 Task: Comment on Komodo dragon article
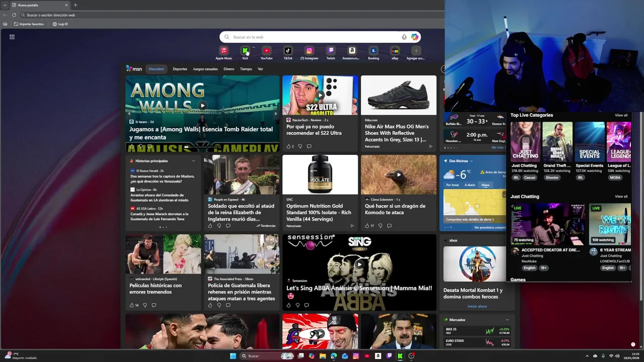[389, 226]
